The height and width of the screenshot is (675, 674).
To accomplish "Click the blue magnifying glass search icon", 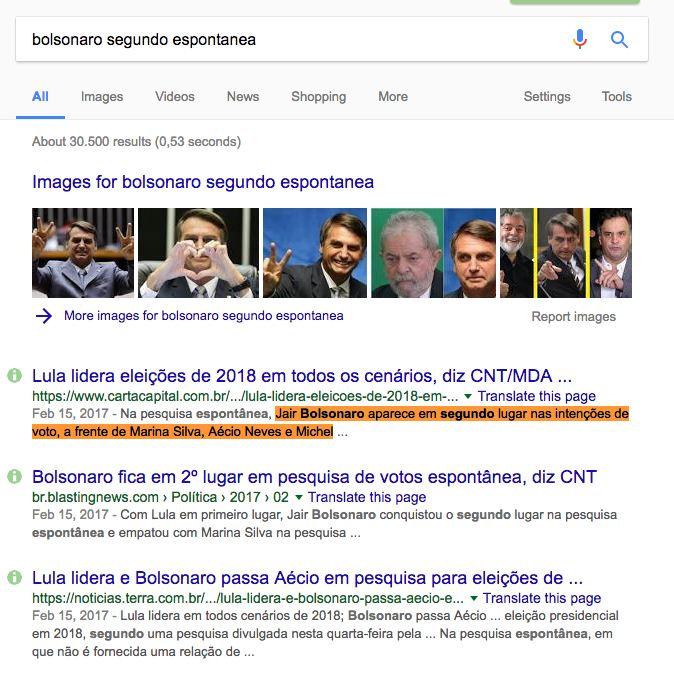I will point(619,40).
